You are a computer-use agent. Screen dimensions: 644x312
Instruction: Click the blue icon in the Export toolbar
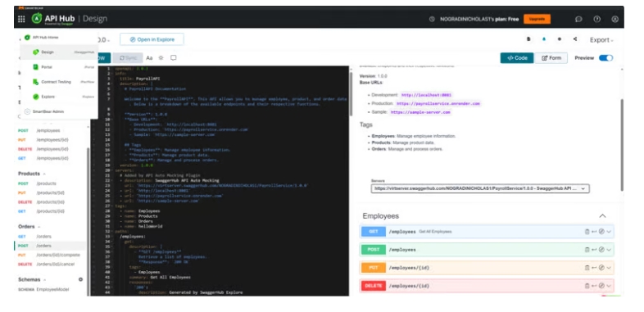pos(544,39)
